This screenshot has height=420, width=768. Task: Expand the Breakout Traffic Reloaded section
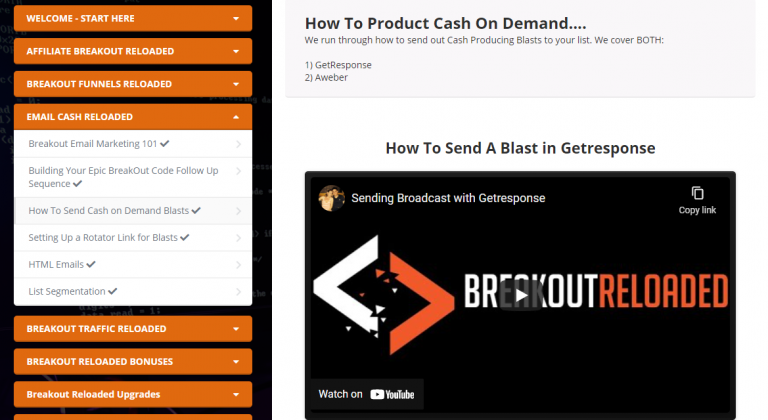pos(133,329)
